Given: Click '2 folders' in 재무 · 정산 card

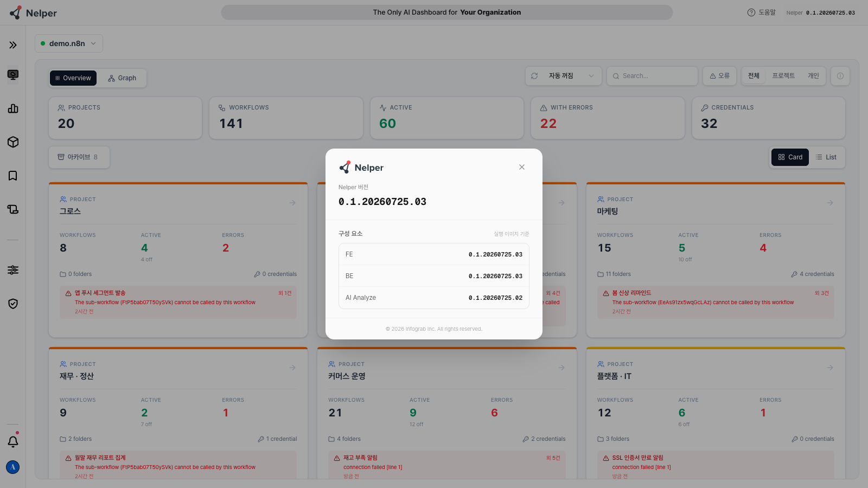Looking at the screenshot, I should [76, 439].
